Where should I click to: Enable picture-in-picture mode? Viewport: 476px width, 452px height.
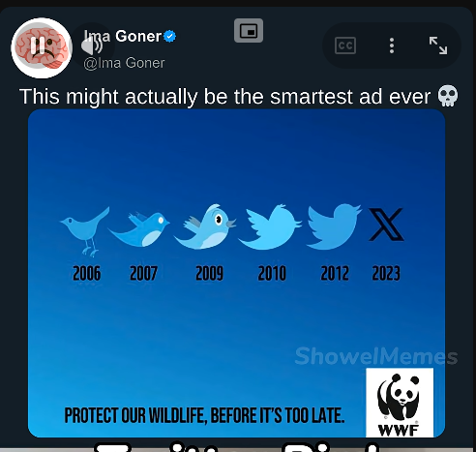(249, 31)
